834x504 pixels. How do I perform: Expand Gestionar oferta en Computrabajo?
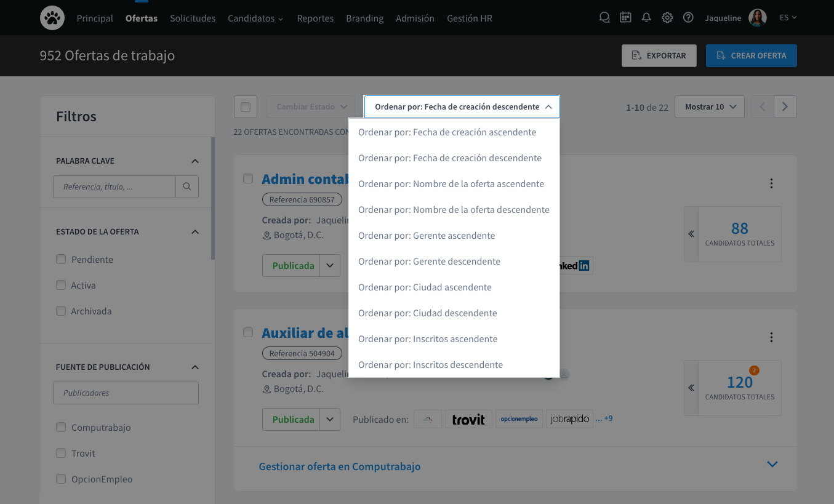point(772,465)
